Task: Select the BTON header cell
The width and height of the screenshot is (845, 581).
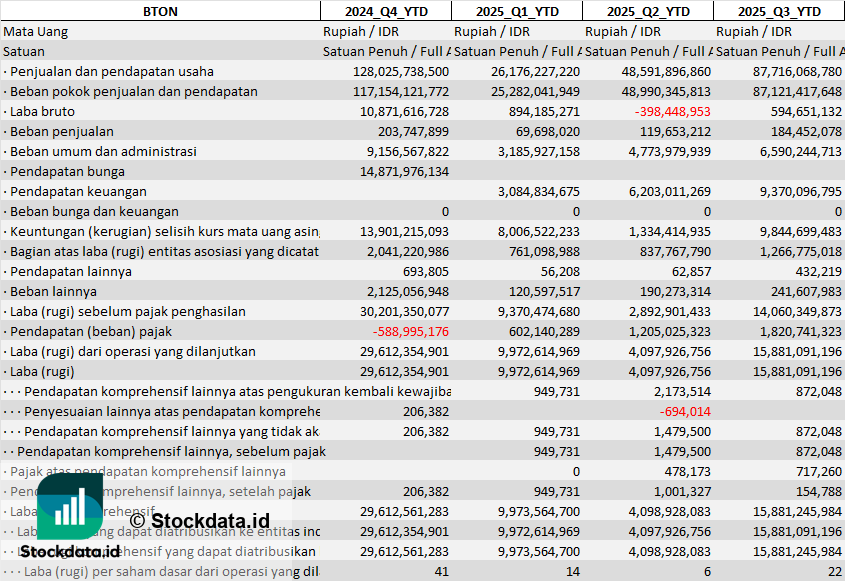Action: click(x=160, y=11)
